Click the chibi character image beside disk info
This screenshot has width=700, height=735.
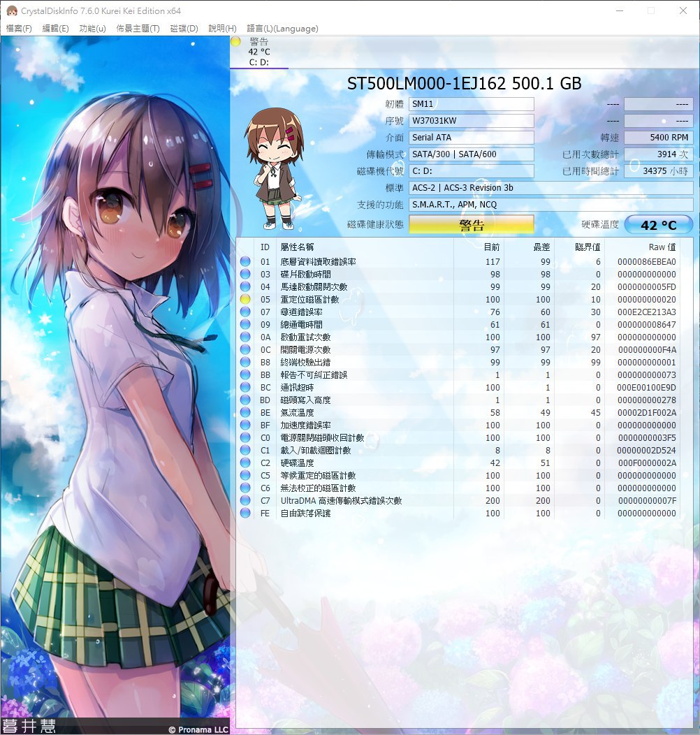coord(275,169)
